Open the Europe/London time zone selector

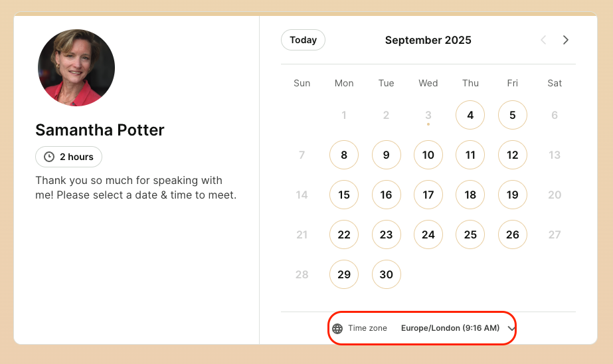point(422,328)
